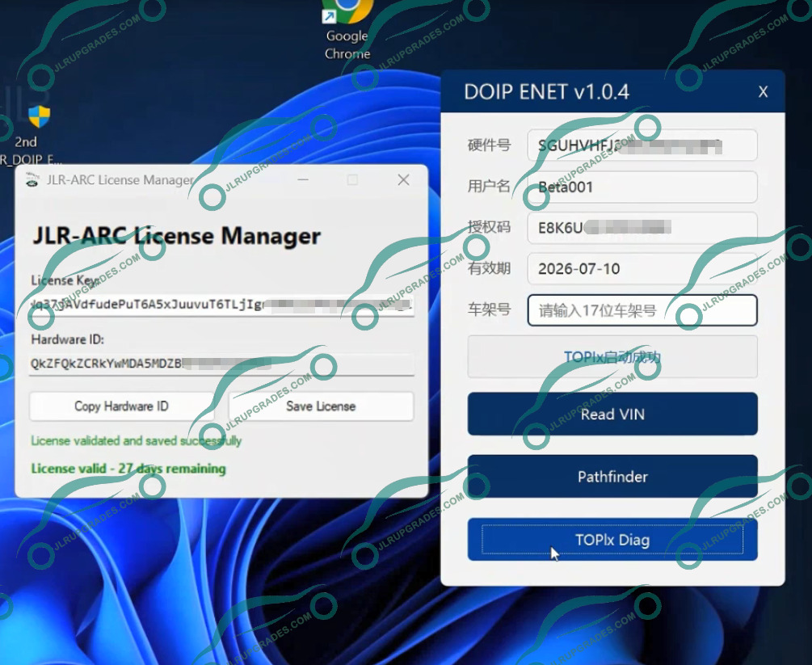Image resolution: width=812 pixels, height=665 pixels.
Task: Save the license in License Manager
Action: (x=321, y=406)
